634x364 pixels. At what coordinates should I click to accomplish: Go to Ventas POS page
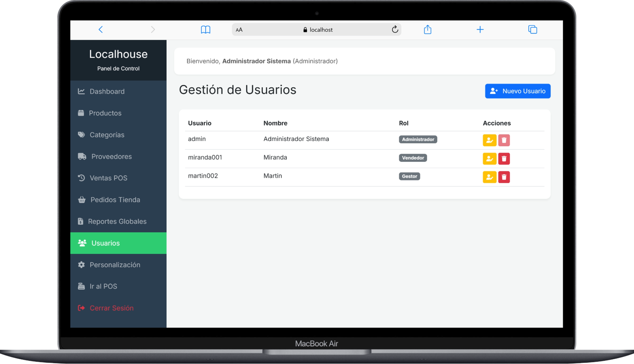(x=108, y=178)
